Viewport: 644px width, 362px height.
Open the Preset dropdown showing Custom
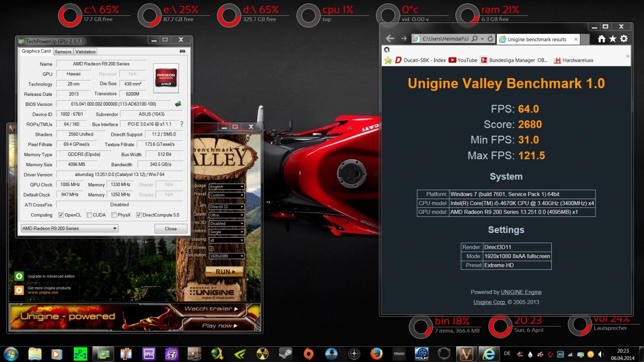pos(226,195)
